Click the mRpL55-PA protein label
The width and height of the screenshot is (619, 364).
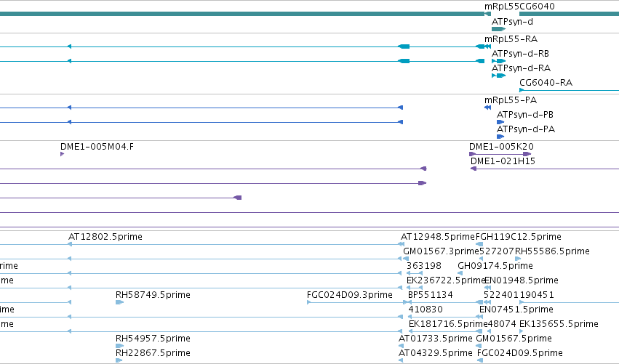coord(511,100)
